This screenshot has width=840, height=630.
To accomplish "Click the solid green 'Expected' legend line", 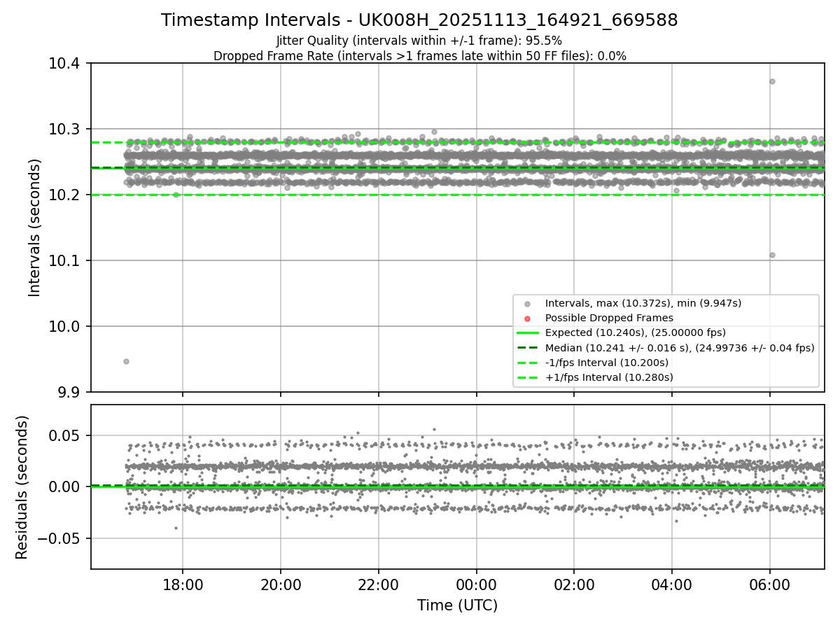I will [x=527, y=333].
